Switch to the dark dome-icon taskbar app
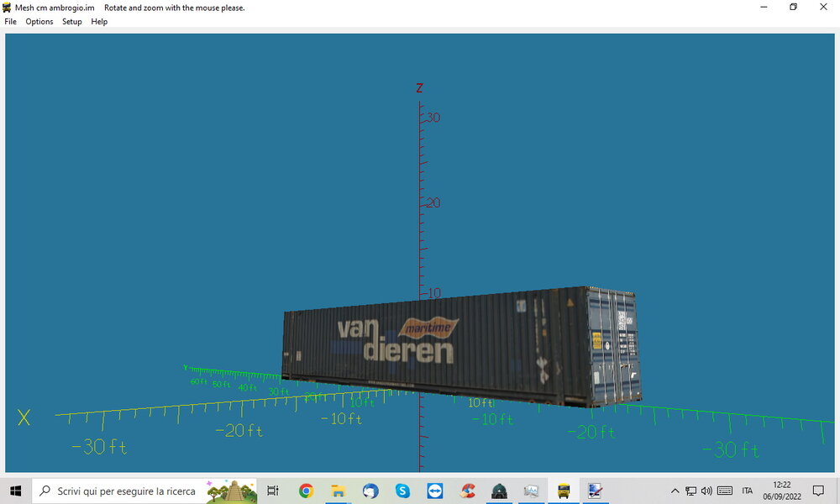The height and width of the screenshot is (504, 840). pyautogui.click(x=499, y=491)
